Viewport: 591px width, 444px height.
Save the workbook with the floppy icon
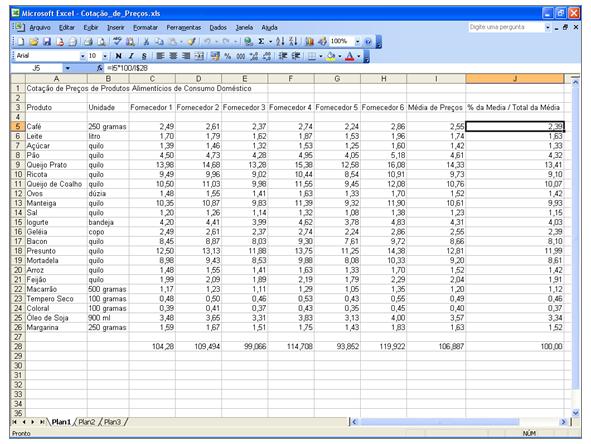point(47,41)
